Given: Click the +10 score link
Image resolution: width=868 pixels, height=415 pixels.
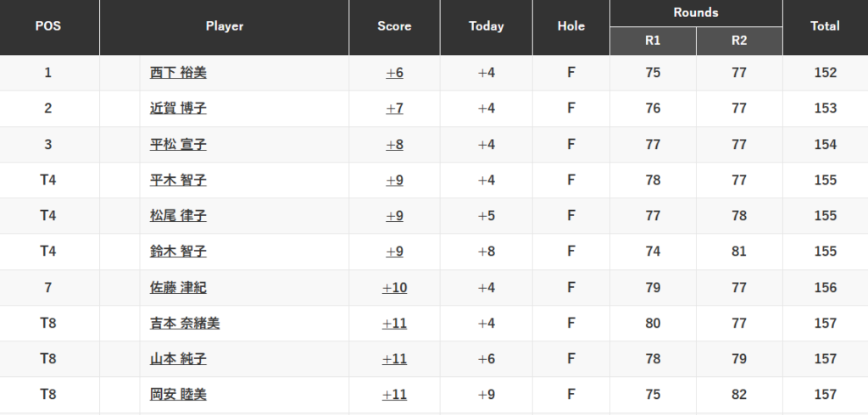Looking at the screenshot, I should (x=394, y=288).
